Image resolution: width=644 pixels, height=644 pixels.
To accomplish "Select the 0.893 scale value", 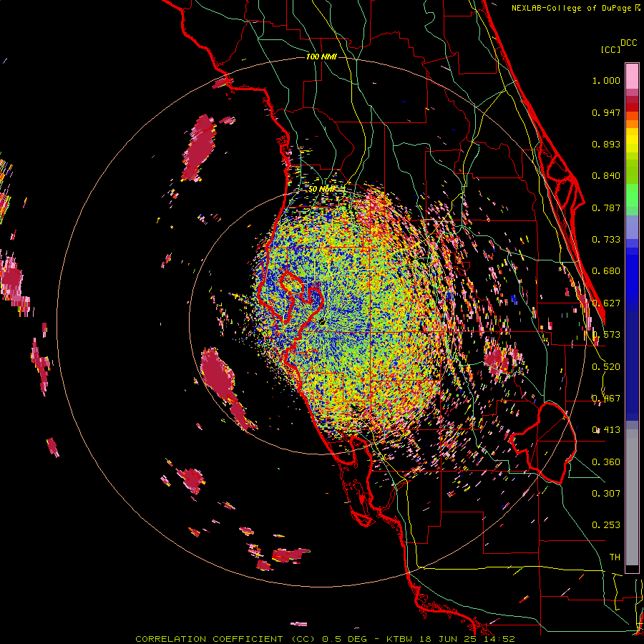I will (606, 144).
